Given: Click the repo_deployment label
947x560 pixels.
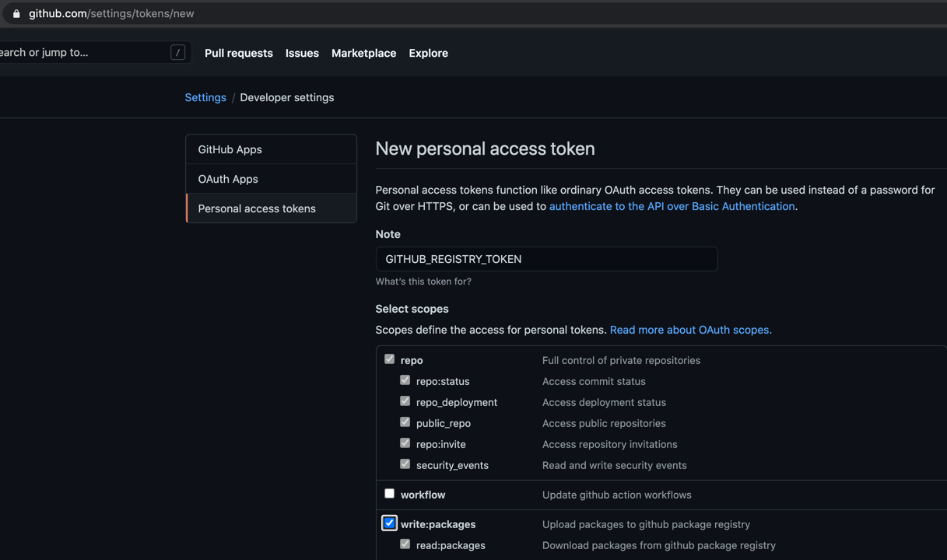Looking at the screenshot, I should point(457,402).
